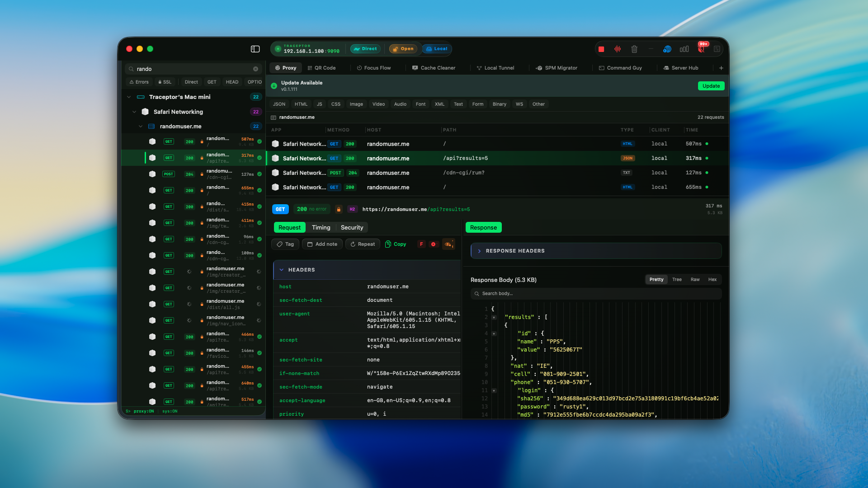Click the sidebar search field containing rando

coord(193,69)
